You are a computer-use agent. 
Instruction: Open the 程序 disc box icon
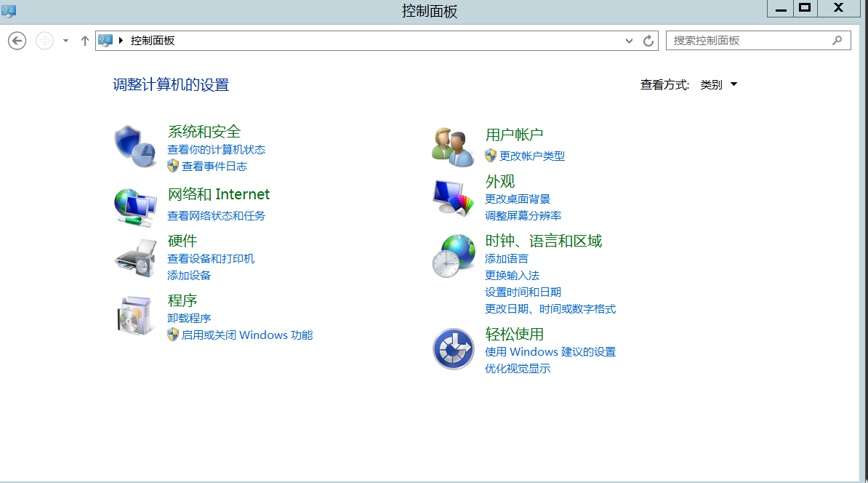(x=135, y=316)
